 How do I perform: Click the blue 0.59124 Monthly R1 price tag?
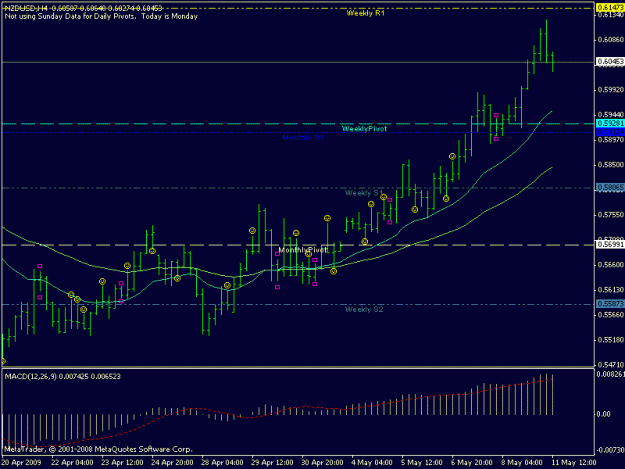pos(610,132)
